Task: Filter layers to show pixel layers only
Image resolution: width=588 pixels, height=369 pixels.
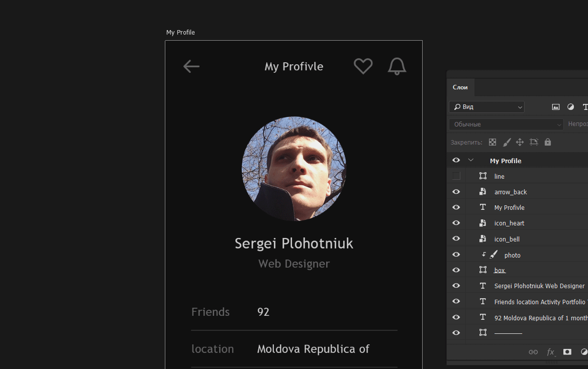Action: click(x=556, y=106)
